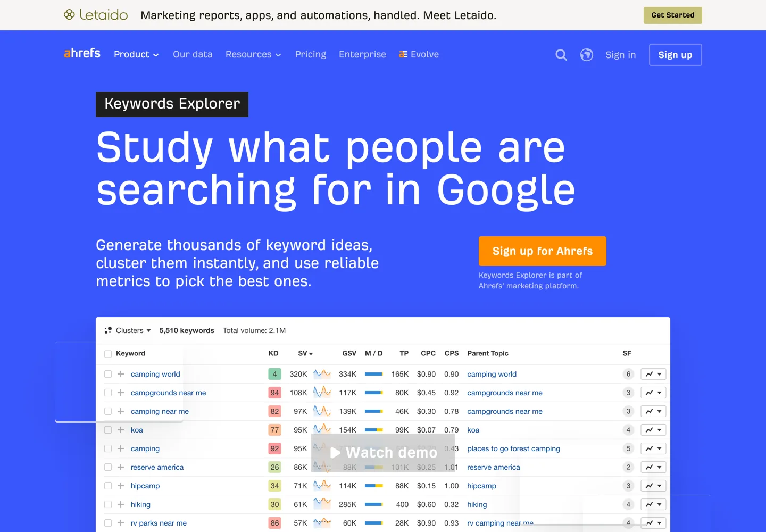Screen dimensions: 766x532
Task: Click Sign up for Ahrefs button
Action: [x=543, y=251]
